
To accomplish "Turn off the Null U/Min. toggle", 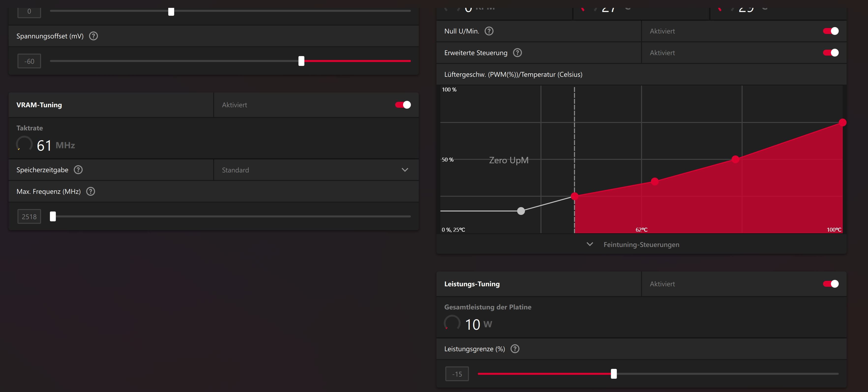I will (831, 31).
